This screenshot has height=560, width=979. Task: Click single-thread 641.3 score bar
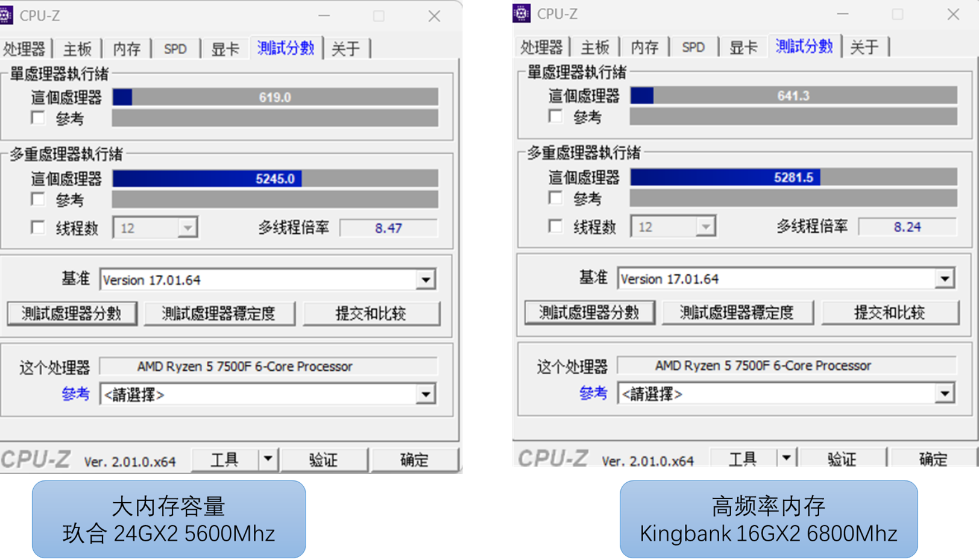[793, 95]
